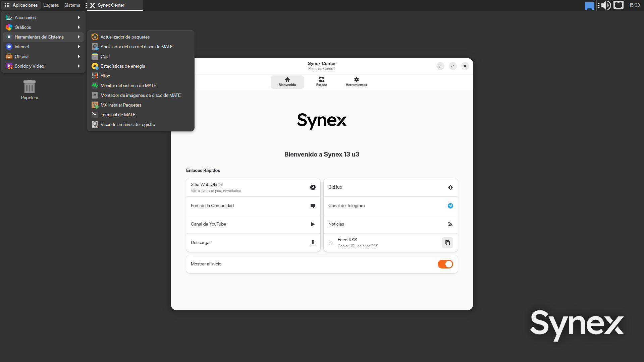
Task: Click the Telegram icon for Canal de Telegram
Action: tap(450, 205)
